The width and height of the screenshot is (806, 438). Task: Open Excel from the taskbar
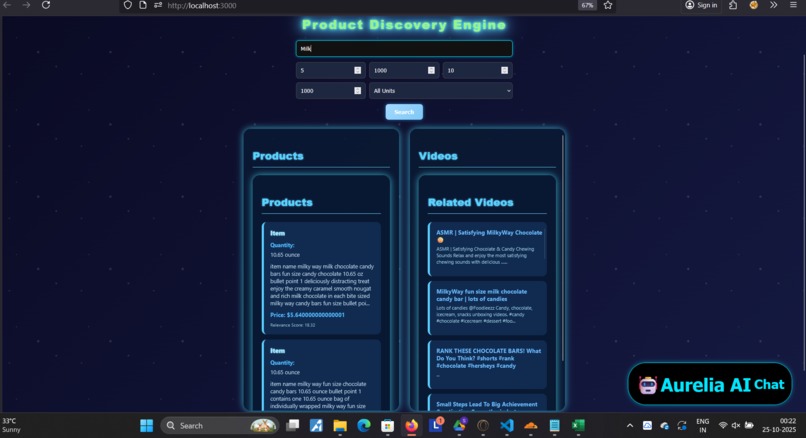coord(578,426)
